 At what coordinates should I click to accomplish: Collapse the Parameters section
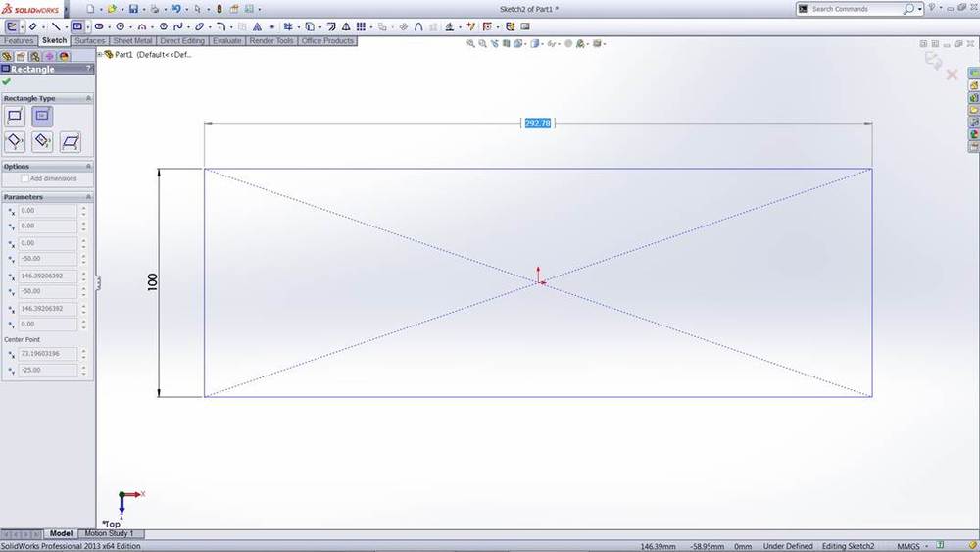88,197
